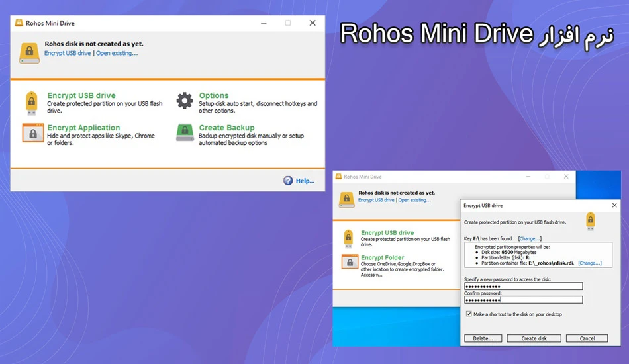This screenshot has width=629, height=364.
Task: Click 'Create protected partition on your USB flash drive.' in dialog
Action: [515, 222]
